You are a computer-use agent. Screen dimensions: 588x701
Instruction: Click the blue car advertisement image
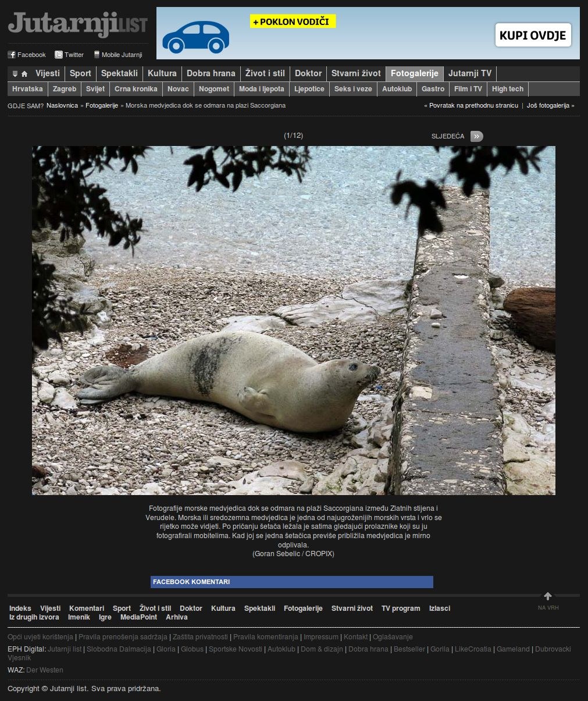point(195,37)
